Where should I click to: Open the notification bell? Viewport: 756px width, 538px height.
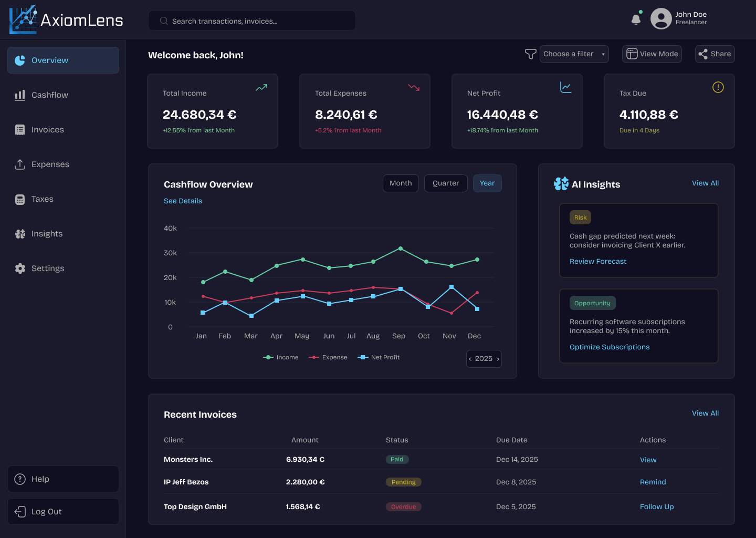click(x=636, y=19)
